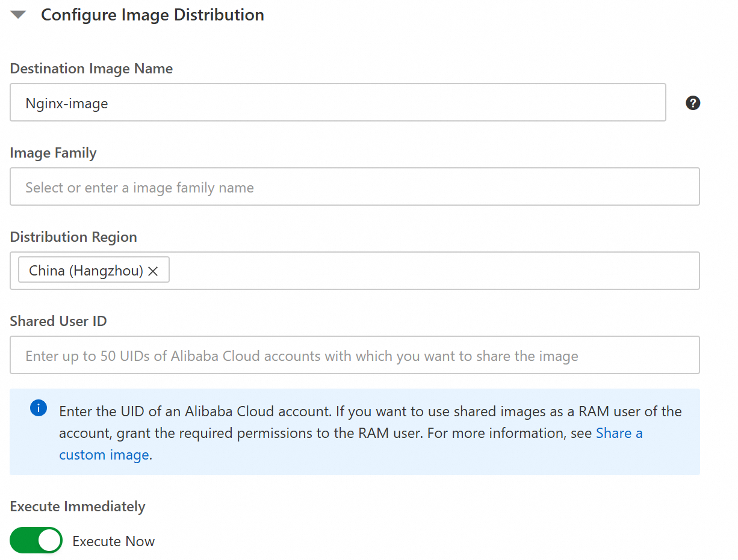Viewport: 738px width, 560px height.
Task: Click the Shared User ID input field
Action: (x=355, y=355)
